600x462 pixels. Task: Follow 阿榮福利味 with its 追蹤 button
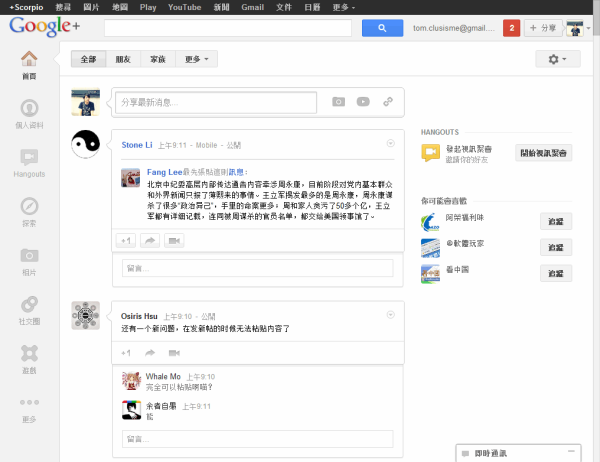click(x=556, y=222)
